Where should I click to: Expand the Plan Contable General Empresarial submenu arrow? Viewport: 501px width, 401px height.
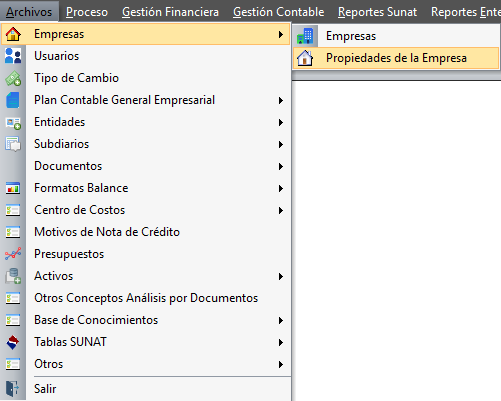[x=281, y=100]
